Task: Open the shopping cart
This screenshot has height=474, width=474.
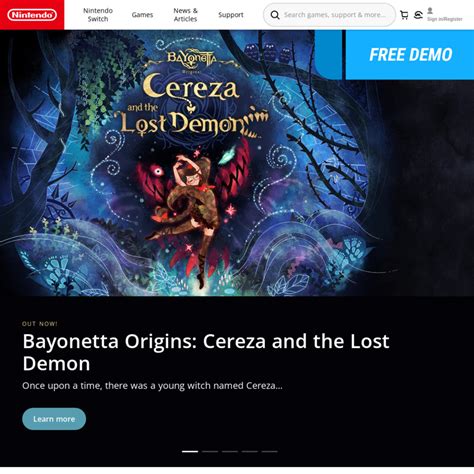Action: pos(404,15)
